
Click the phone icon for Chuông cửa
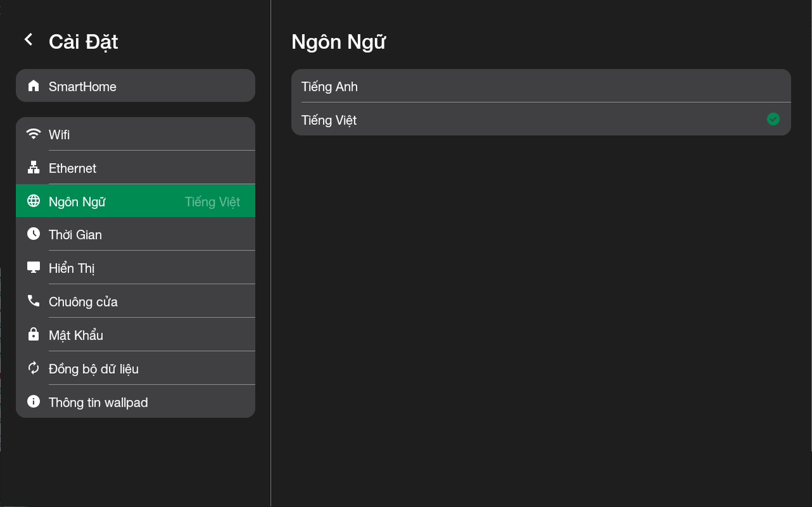(x=34, y=301)
